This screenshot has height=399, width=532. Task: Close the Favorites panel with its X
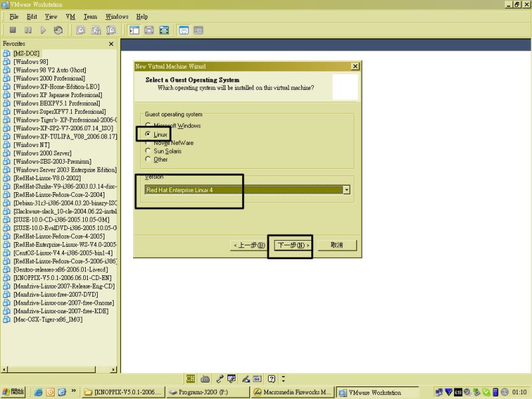(x=111, y=44)
